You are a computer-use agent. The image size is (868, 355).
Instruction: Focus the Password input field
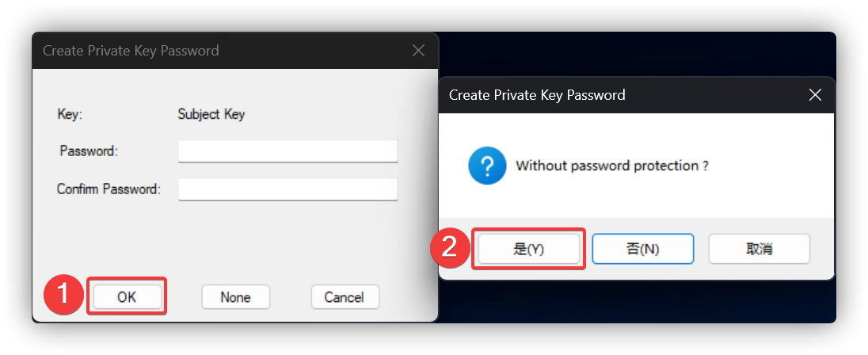click(287, 151)
